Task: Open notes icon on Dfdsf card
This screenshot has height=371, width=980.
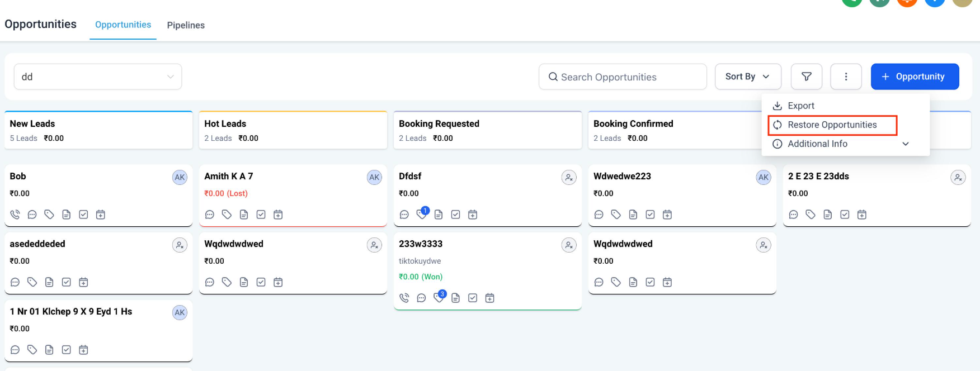Action: [x=439, y=215]
